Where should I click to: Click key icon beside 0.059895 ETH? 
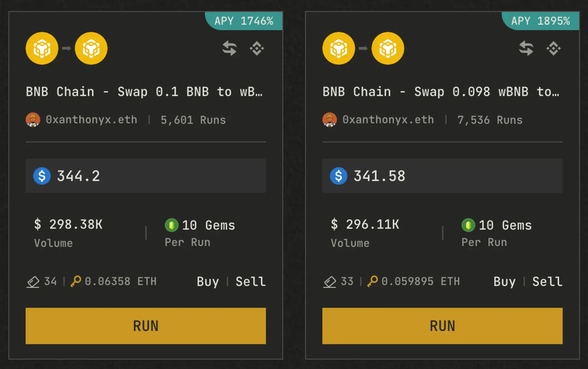click(372, 281)
